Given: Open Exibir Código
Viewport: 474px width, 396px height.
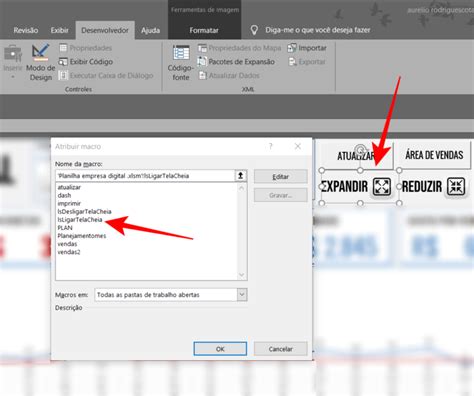Looking at the screenshot, I should [86, 62].
